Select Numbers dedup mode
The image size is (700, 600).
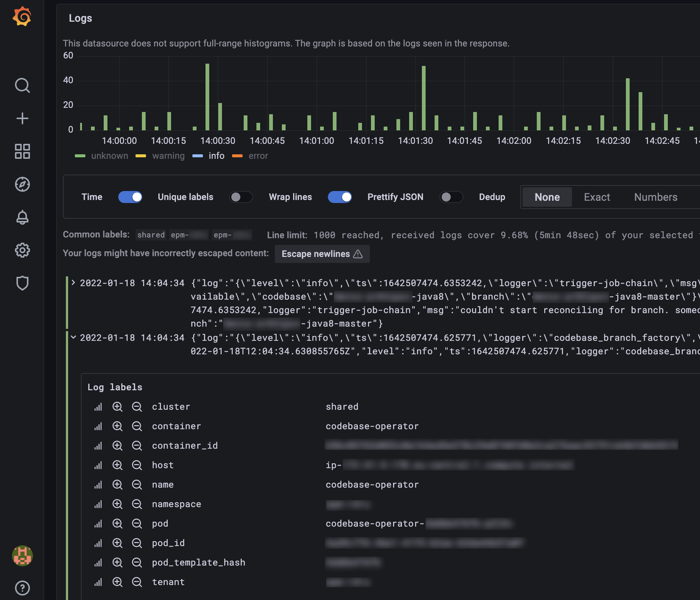(656, 197)
